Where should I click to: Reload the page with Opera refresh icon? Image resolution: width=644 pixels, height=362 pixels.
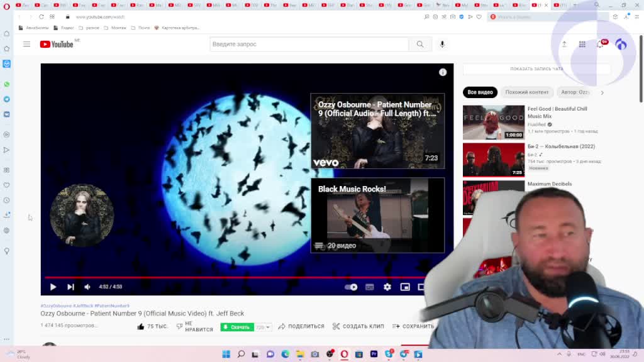click(x=42, y=17)
